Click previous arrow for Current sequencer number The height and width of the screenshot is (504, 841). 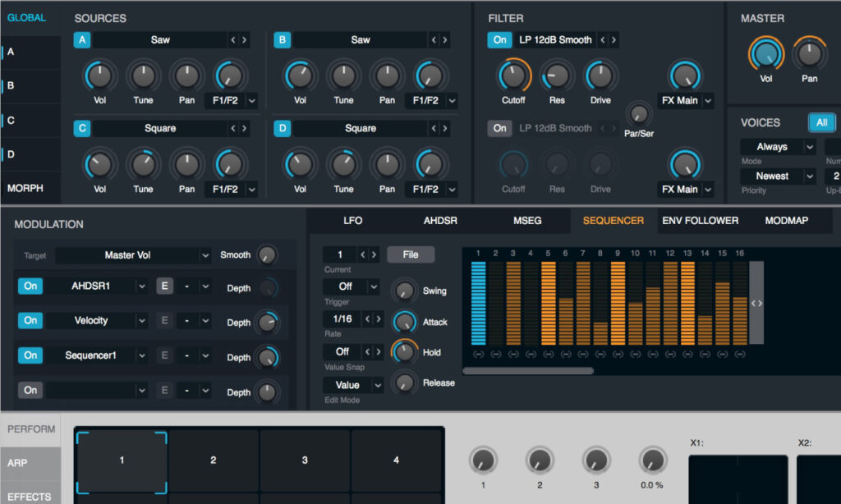click(x=362, y=254)
